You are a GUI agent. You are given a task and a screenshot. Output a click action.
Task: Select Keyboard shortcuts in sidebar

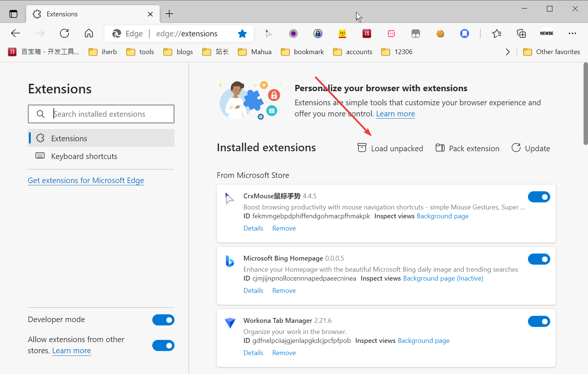pos(101,156)
